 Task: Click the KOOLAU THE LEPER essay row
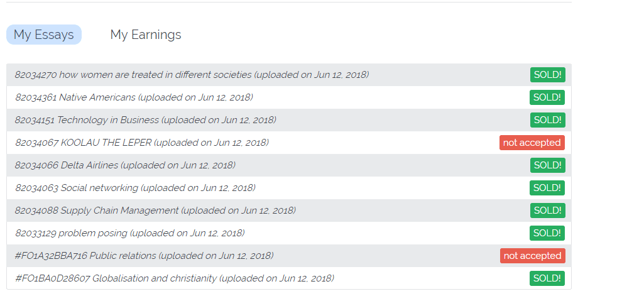tap(141, 143)
